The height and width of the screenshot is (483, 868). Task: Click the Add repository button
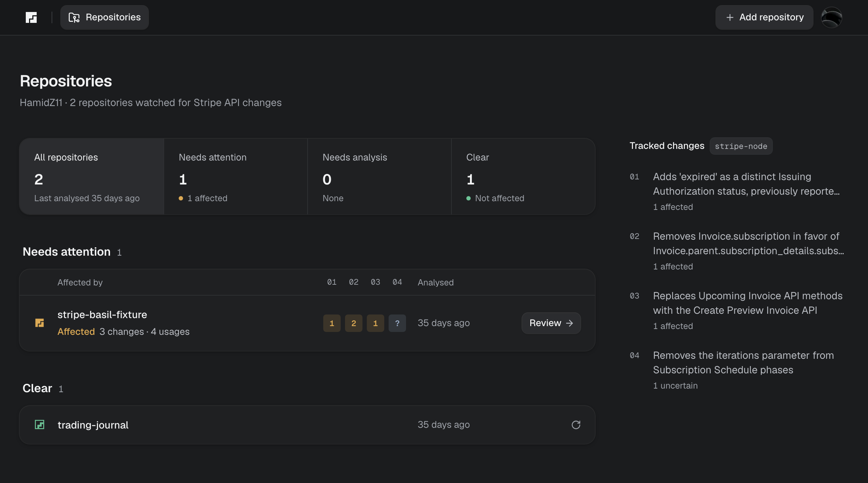764,17
